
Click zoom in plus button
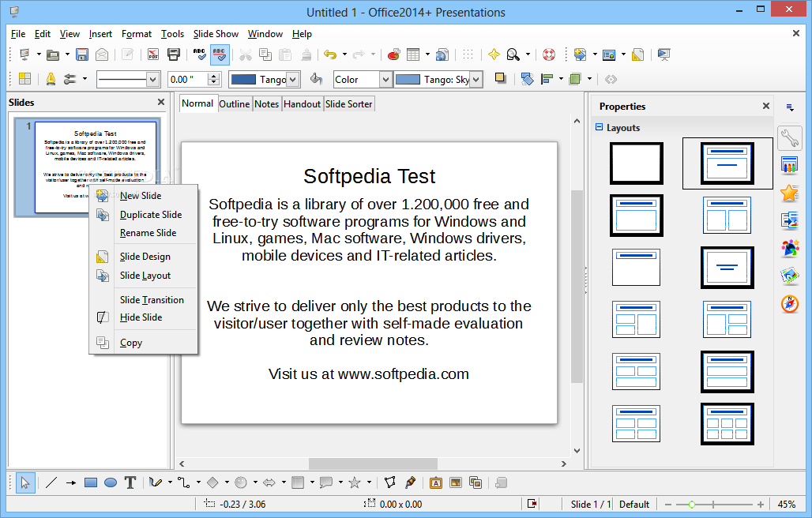760,504
